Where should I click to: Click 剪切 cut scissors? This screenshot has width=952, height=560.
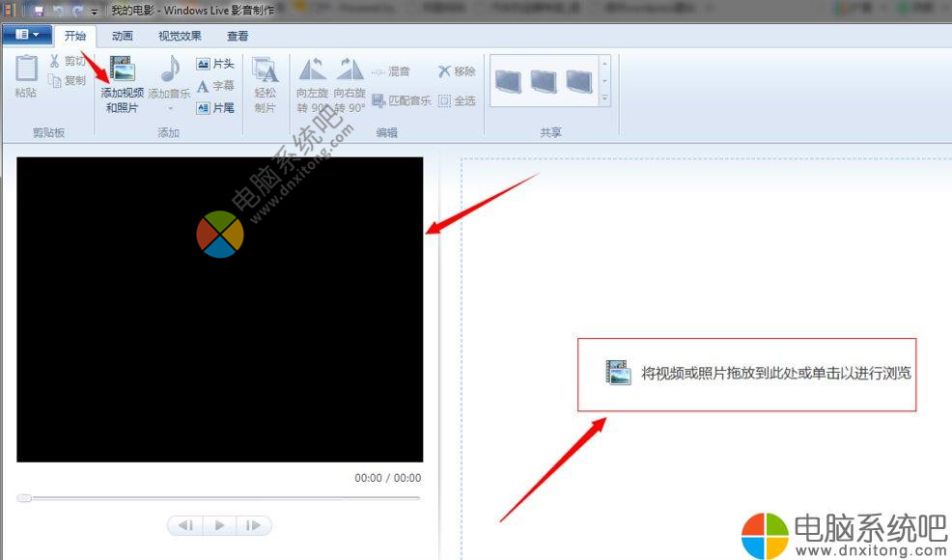click(x=67, y=61)
